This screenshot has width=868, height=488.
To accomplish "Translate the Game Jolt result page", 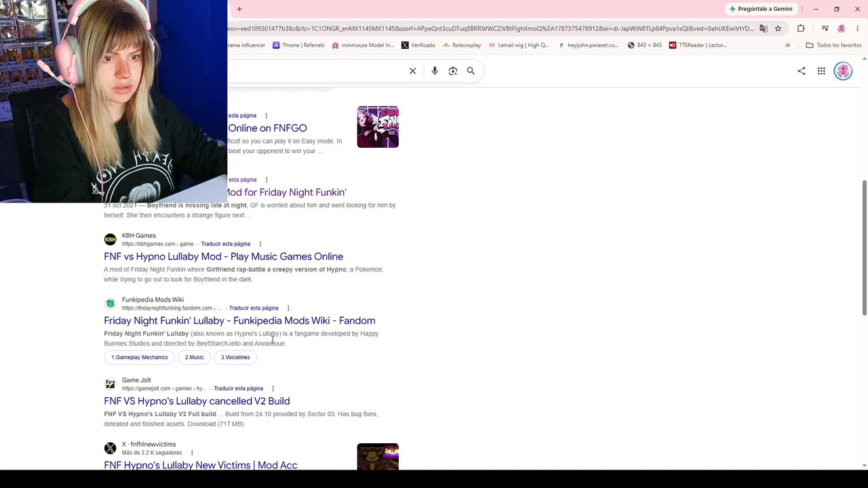I will click(x=239, y=389).
